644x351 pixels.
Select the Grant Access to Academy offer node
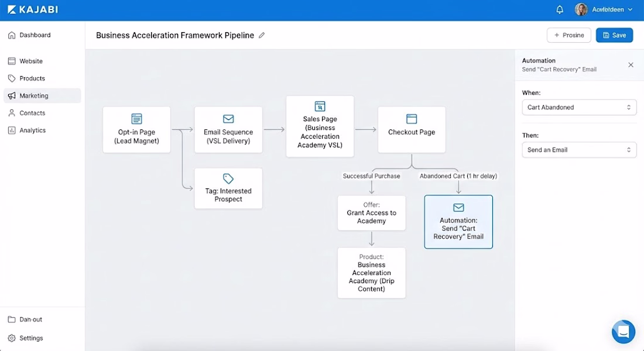point(372,213)
